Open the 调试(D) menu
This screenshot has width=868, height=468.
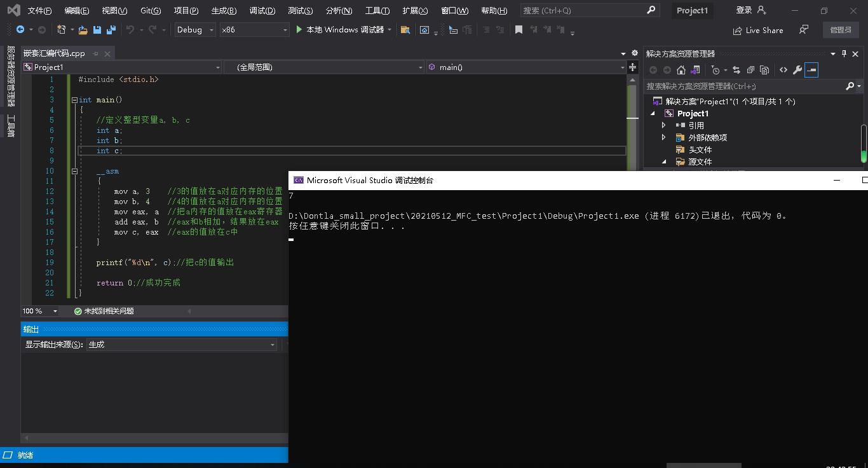pos(262,10)
